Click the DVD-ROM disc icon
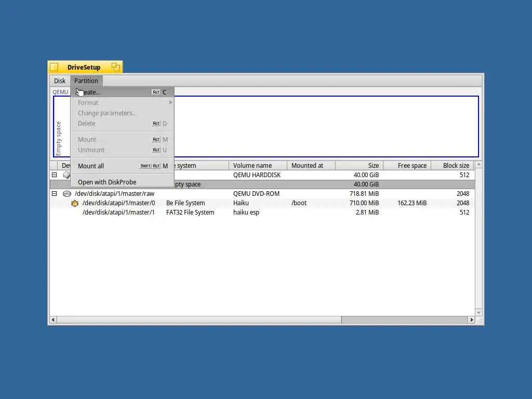 (67, 194)
